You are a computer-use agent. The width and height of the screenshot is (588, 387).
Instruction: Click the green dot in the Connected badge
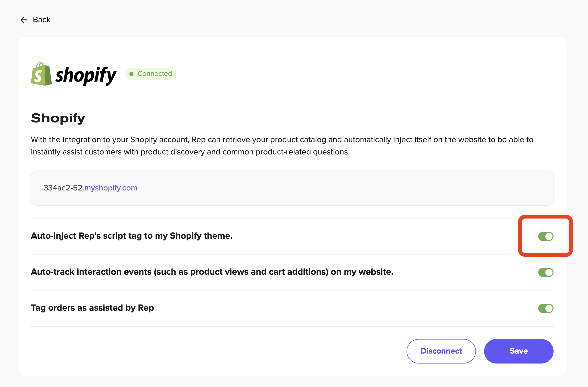[x=131, y=74]
